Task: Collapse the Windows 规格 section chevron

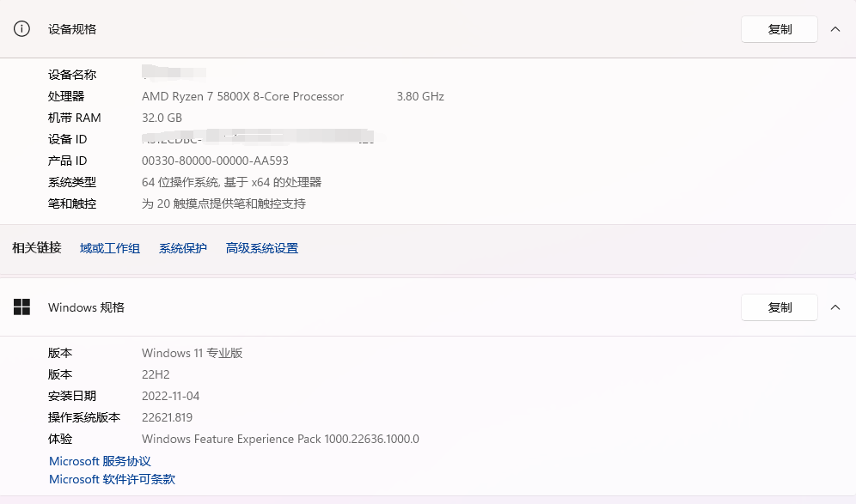Action: pyautogui.click(x=835, y=307)
